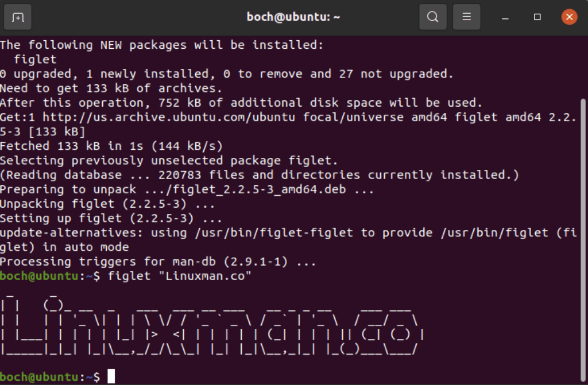Click the "Setting up figlet" line
Viewport: 588px width, 385px height.
[111, 218]
